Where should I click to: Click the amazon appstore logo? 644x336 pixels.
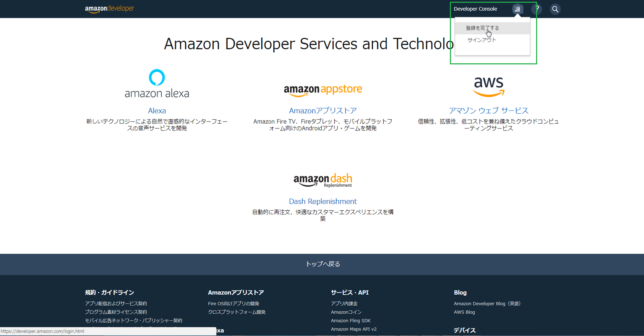click(323, 90)
